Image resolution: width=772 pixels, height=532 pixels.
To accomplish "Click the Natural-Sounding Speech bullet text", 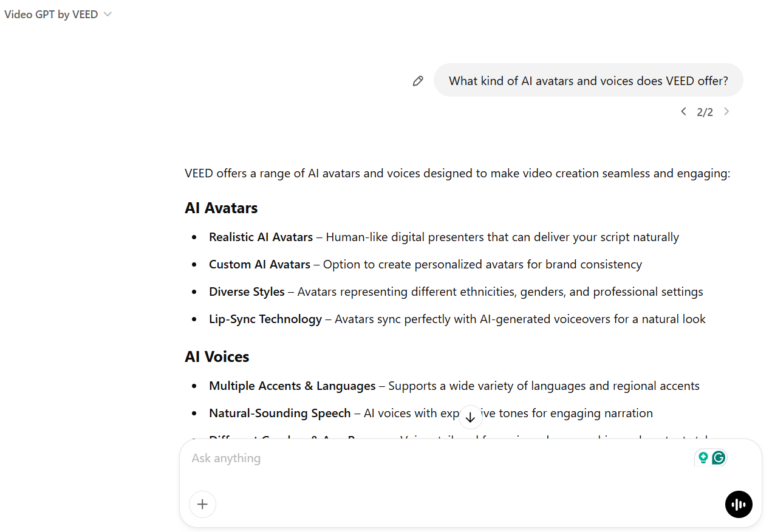I will (x=280, y=413).
